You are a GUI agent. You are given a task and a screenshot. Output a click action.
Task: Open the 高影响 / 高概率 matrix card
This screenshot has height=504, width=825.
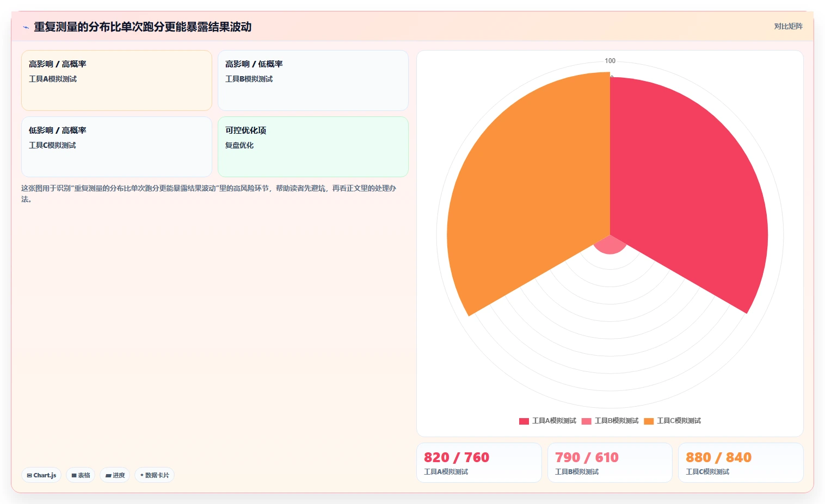pyautogui.click(x=116, y=80)
